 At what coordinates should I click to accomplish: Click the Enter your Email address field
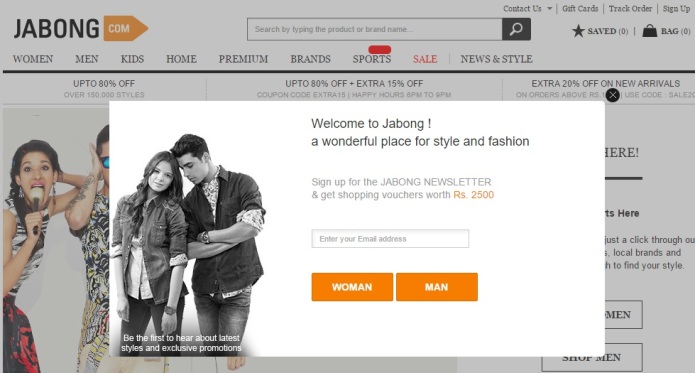[390, 239]
